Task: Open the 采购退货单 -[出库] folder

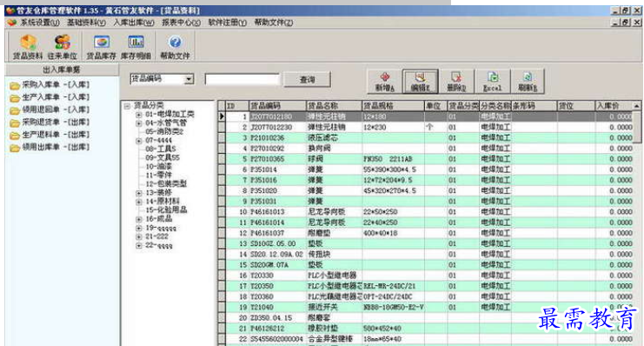Action: [x=50, y=122]
